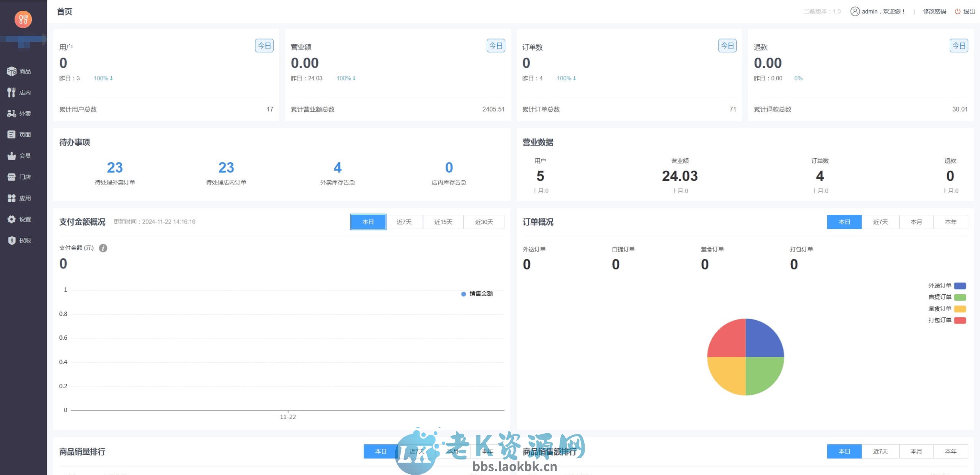Toggle the 销售金额 chart legend
Image resolution: width=980 pixels, height=475 pixels.
pos(476,294)
